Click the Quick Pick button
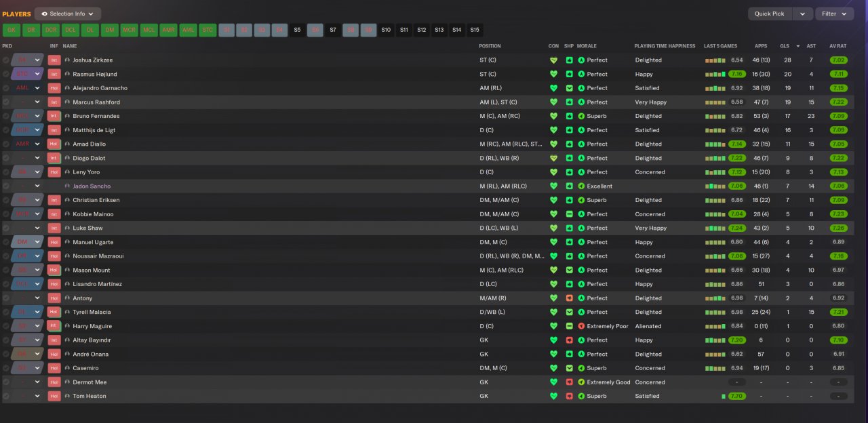The height and width of the screenshot is (423, 868). point(770,14)
